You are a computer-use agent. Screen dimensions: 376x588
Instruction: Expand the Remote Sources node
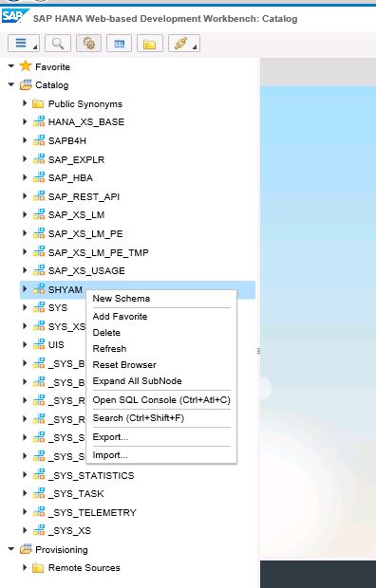(25, 567)
